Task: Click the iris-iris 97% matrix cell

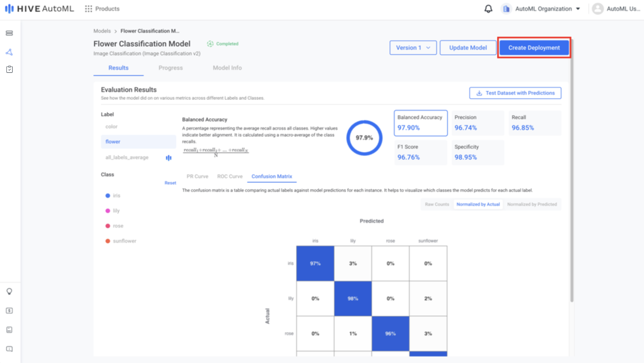Action: 315,263
